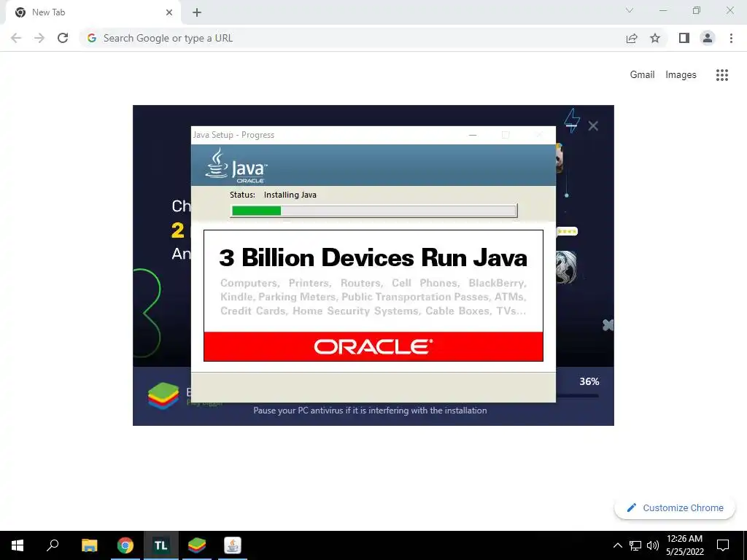This screenshot has width=747, height=560.
Task: Open a new tab with plus button
Action: pos(197,12)
